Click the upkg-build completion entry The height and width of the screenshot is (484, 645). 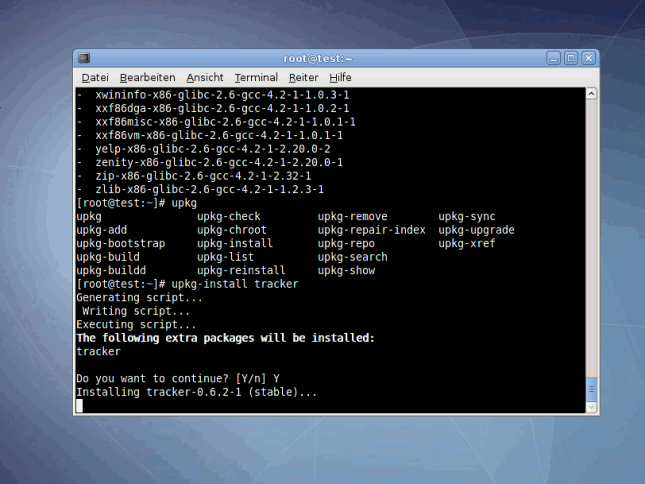(x=108, y=257)
